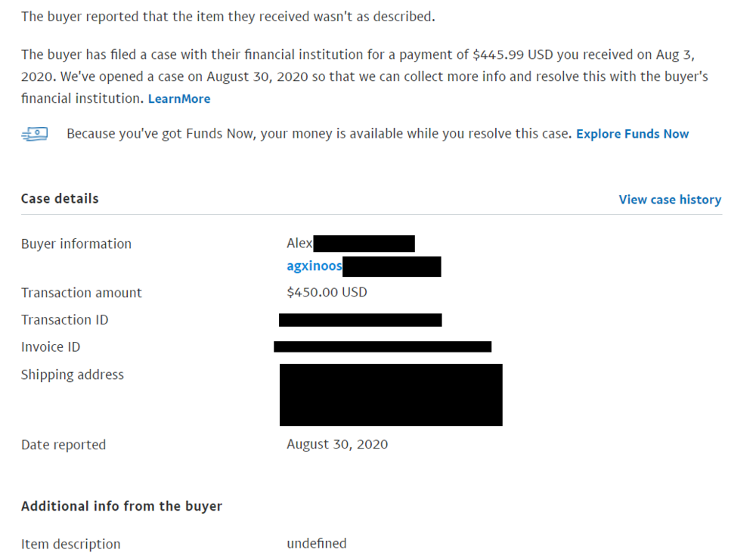Click the Additional info from the buyer heading

pos(122,506)
